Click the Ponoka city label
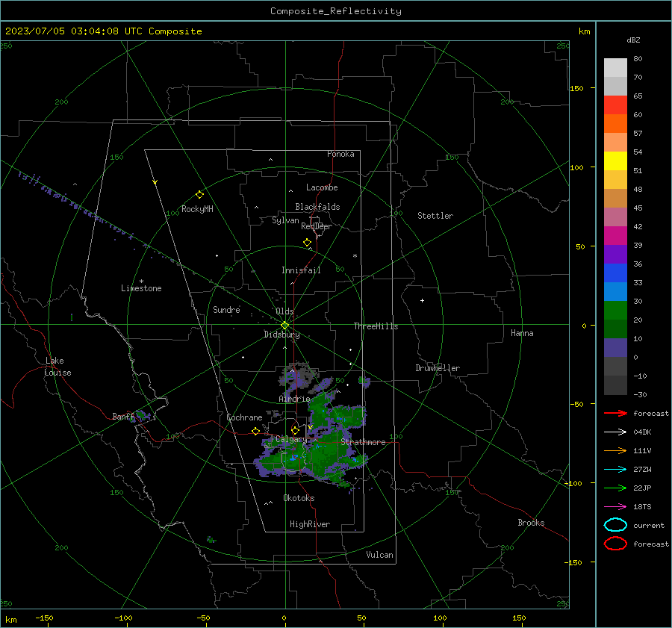This screenshot has width=672, height=628. pyautogui.click(x=340, y=154)
